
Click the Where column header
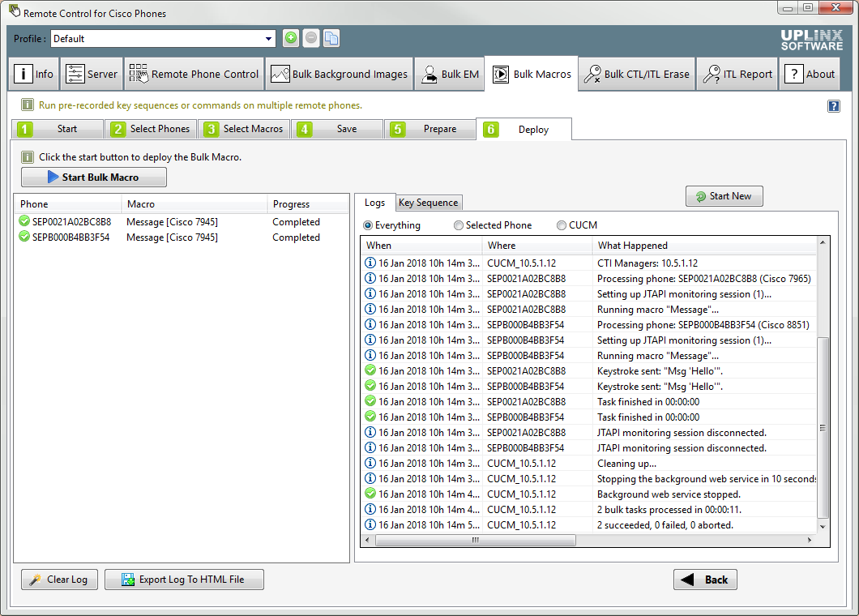click(536, 246)
